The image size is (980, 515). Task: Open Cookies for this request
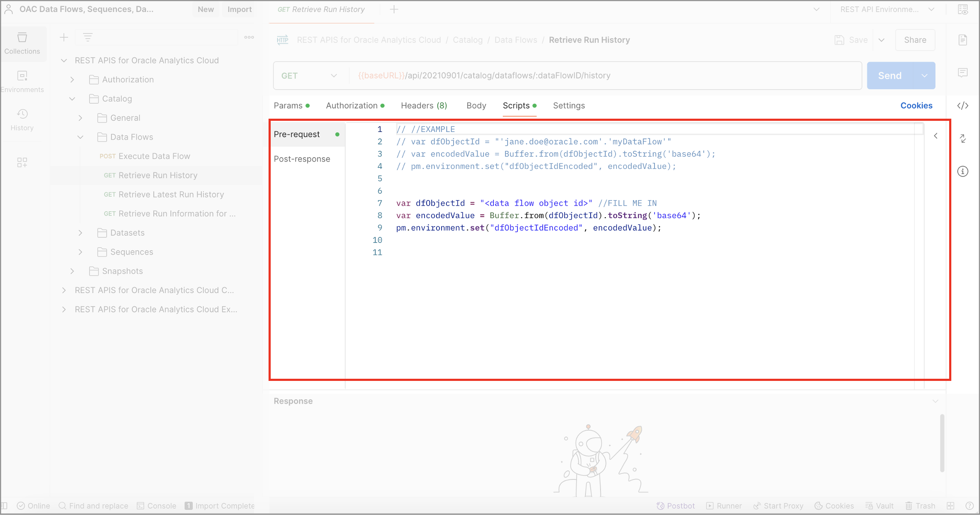[x=916, y=105]
